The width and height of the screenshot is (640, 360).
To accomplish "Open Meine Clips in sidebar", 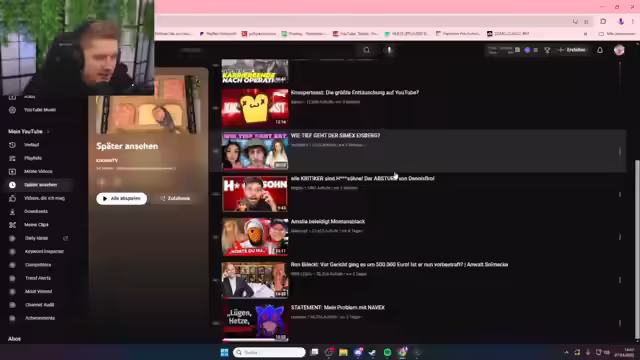I will (37, 225).
